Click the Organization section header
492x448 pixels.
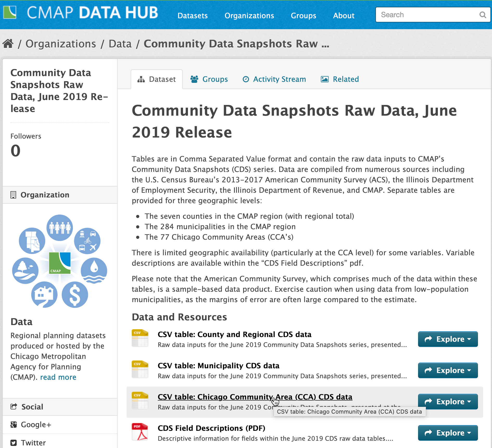(60, 195)
